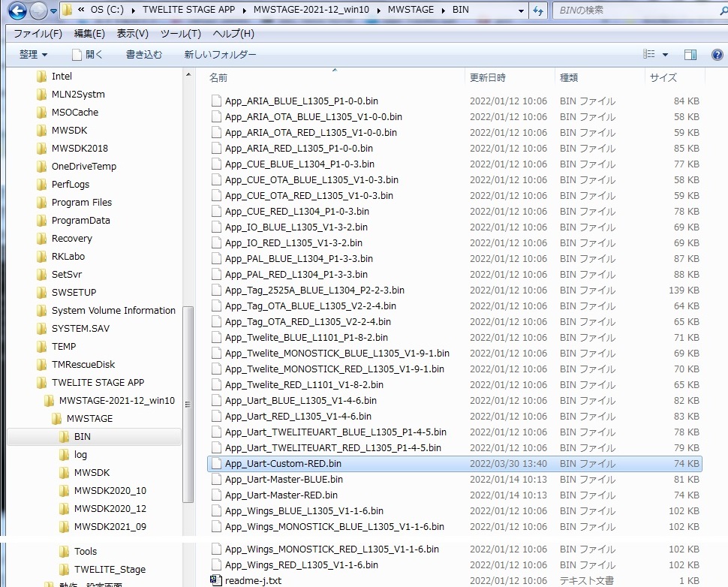Expand the arrow after the MWSTAGE breadcrumb

pos(444,11)
